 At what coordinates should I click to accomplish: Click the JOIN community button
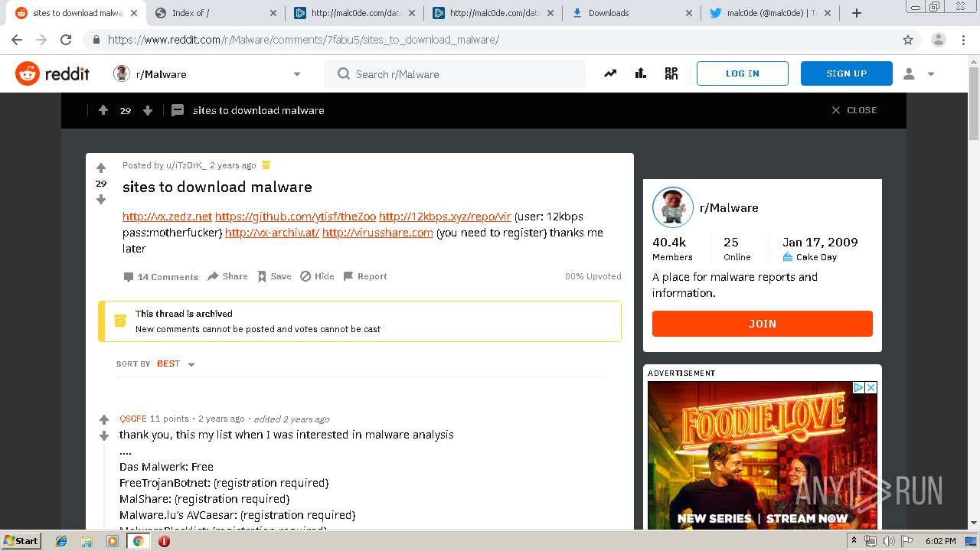pos(763,324)
